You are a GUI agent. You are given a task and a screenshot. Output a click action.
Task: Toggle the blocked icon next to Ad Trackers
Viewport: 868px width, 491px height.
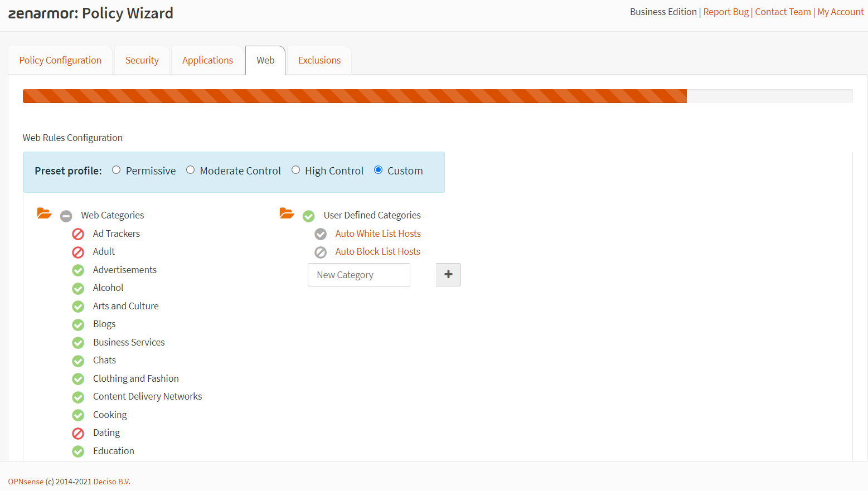77,234
